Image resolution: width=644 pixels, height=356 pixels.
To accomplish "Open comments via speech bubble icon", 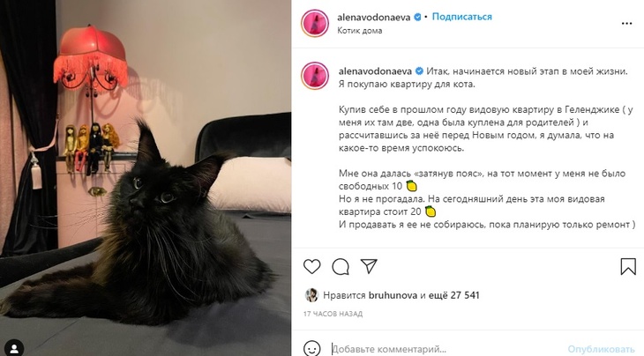I will (x=341, y=267).
